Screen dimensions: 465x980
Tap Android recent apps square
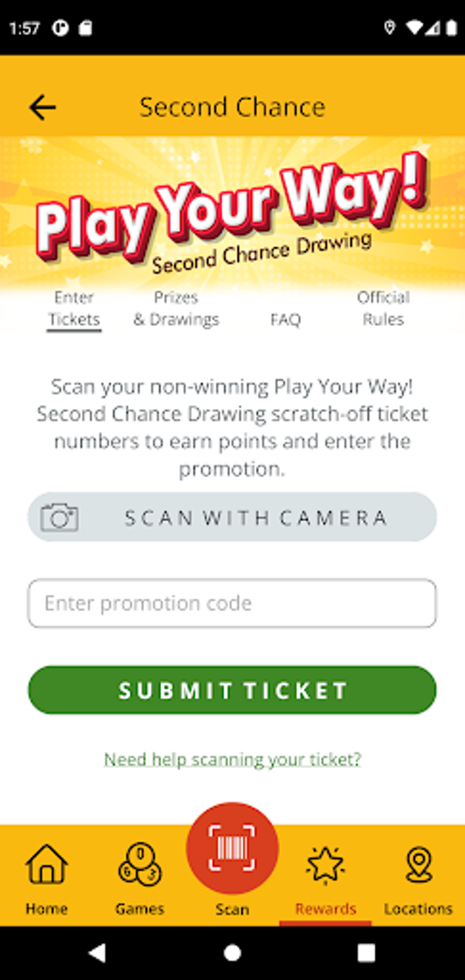pyautogui.click(x=366, y=953)
